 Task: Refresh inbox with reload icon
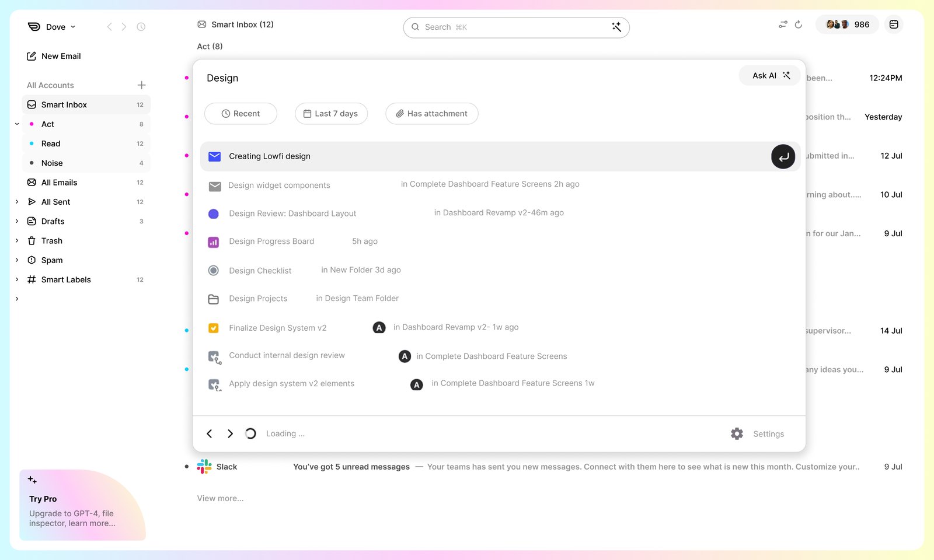[x=799, y=24]
